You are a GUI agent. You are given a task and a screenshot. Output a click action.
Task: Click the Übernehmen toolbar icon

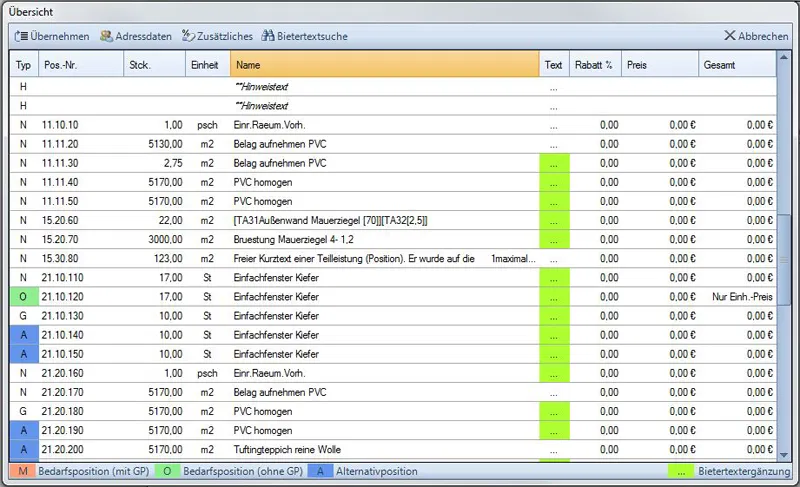(x=22, y=36)
